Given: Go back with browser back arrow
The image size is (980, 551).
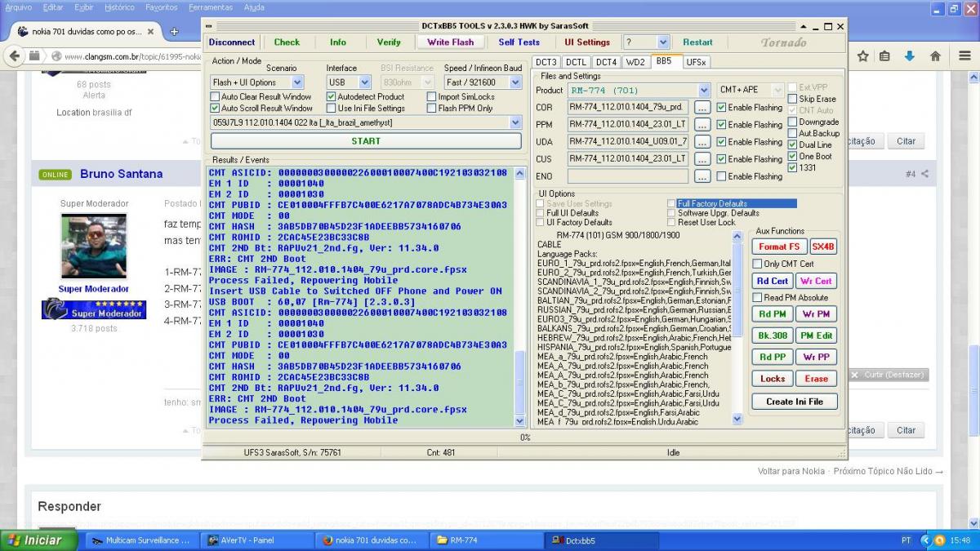Looking at the screenshot, I should [16, 56].
